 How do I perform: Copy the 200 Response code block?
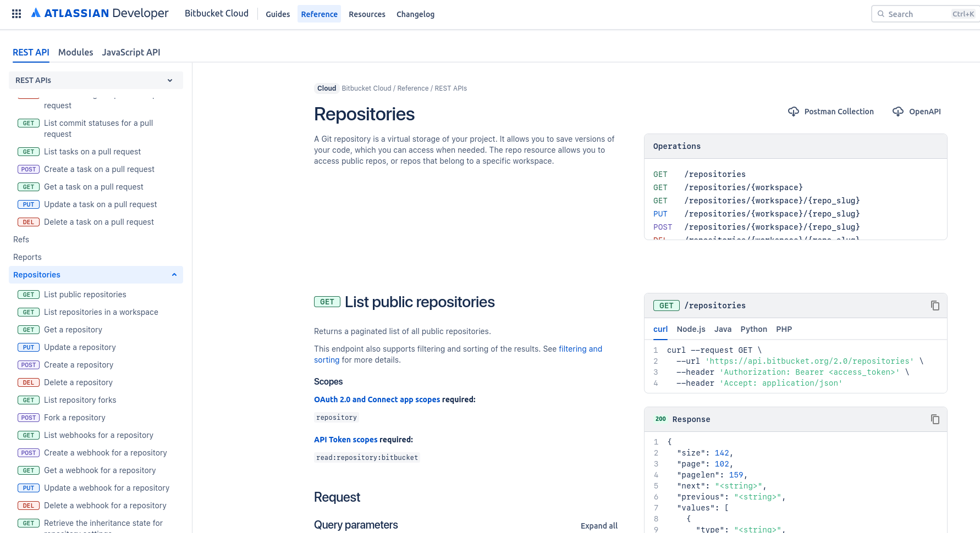[935, 419]
